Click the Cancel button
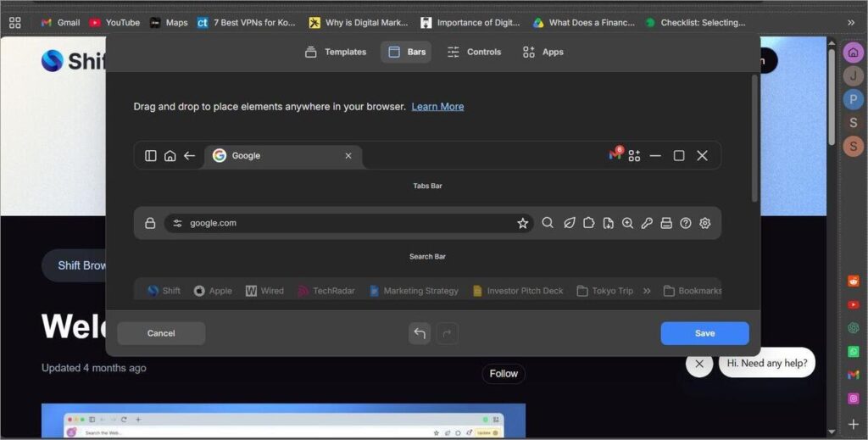868x440 pixels. pos(161,333)
